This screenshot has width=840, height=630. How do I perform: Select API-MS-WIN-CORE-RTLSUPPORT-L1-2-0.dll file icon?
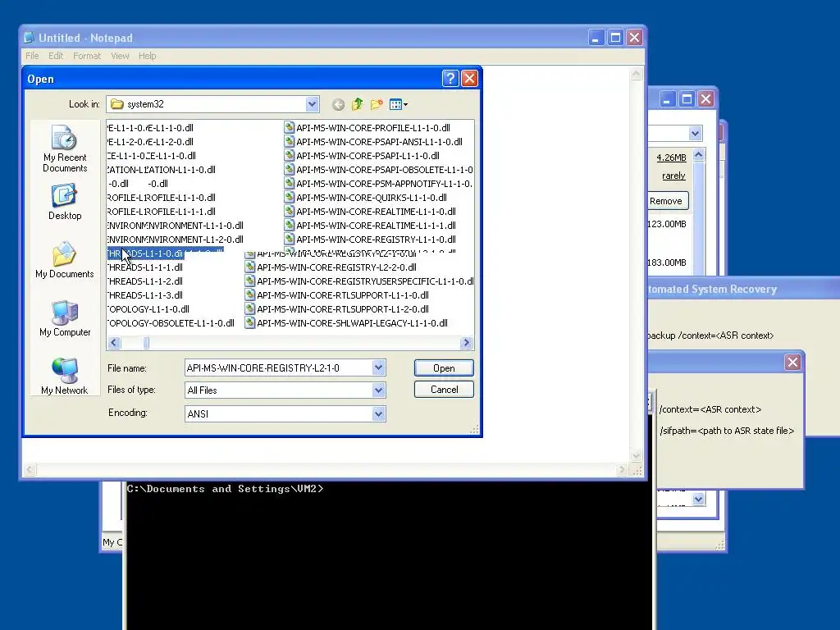(x=249, y=308)
